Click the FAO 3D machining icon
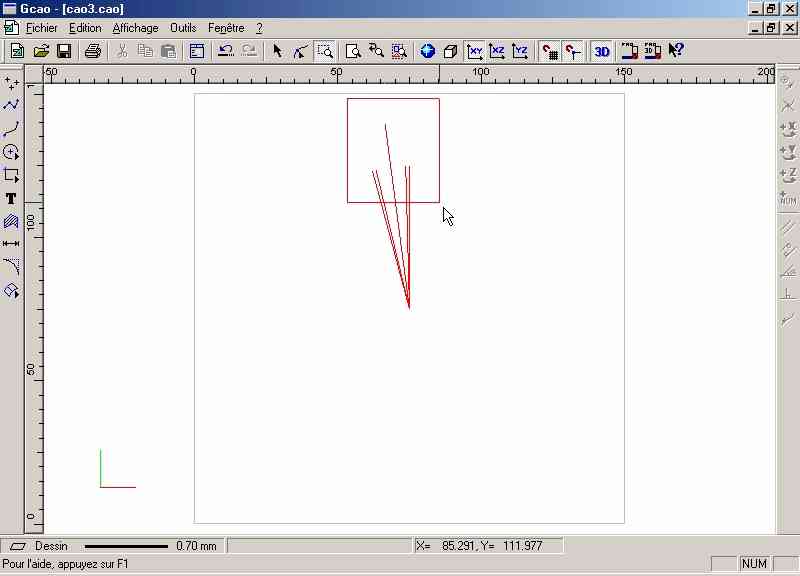This screenshot has height=576, width=800. tap(653, 51)
